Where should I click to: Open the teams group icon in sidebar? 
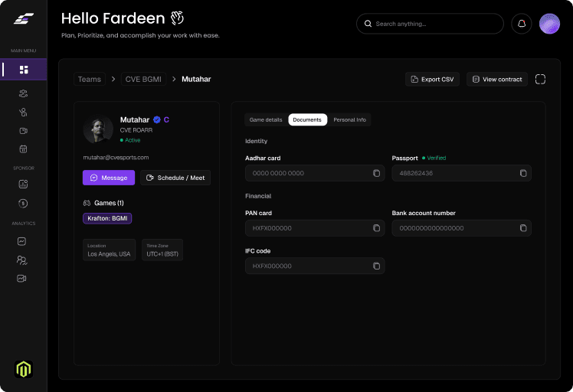click(24, 93)
